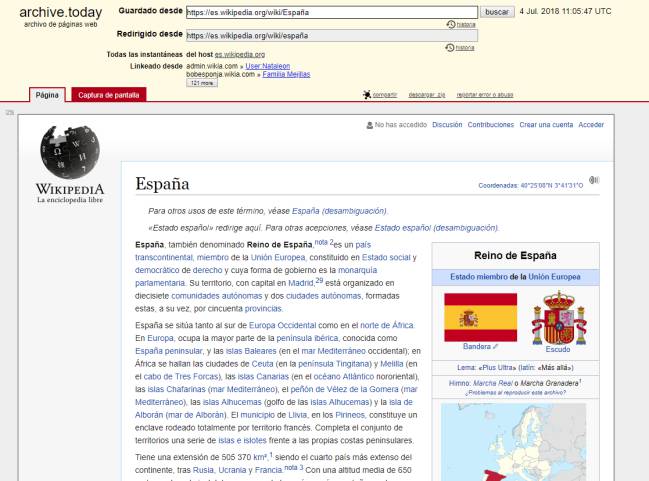649x481 pixels.
Task: Click the Llivia link
Action: (298, 415)
